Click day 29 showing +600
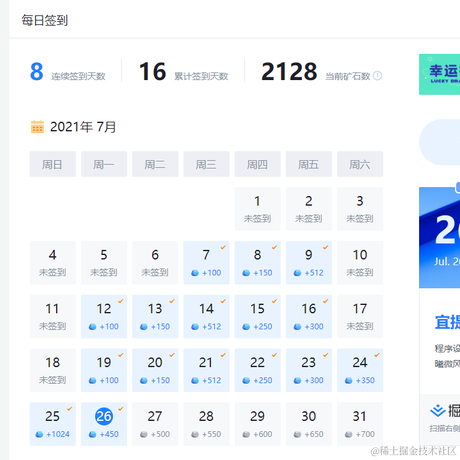 click(258, 424)
